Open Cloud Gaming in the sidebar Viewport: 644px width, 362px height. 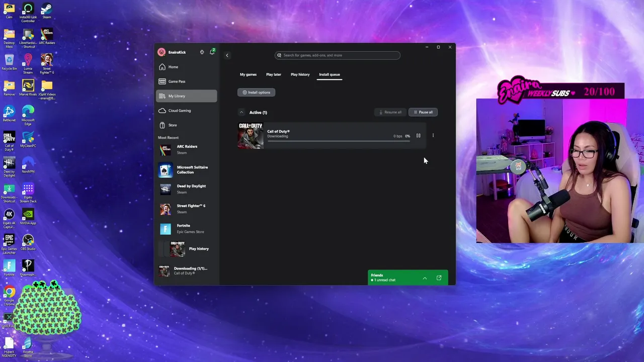coord(186,111)
